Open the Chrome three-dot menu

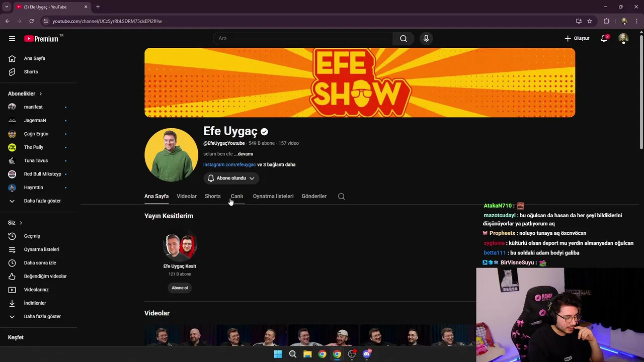tap(637, 21)
